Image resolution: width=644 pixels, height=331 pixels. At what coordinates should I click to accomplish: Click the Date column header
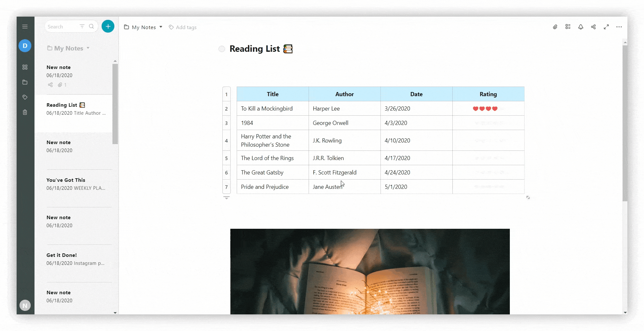point(417,94)
